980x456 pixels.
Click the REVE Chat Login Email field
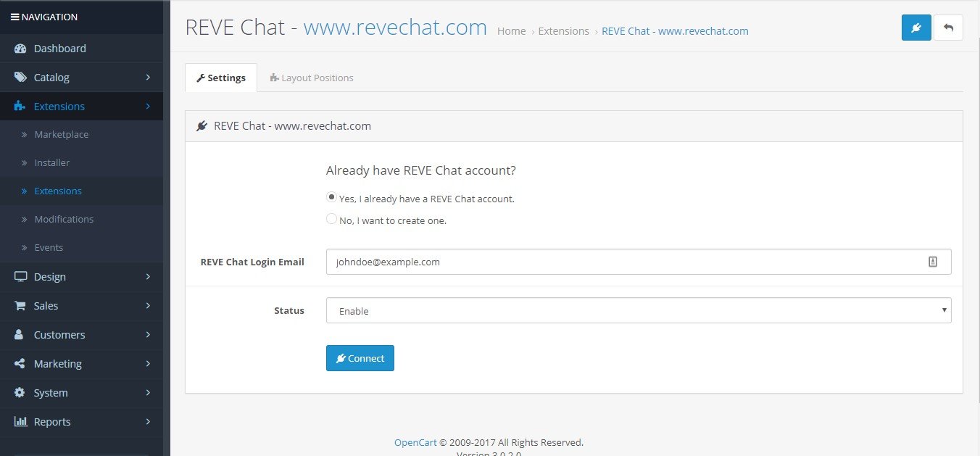(623, 262)
